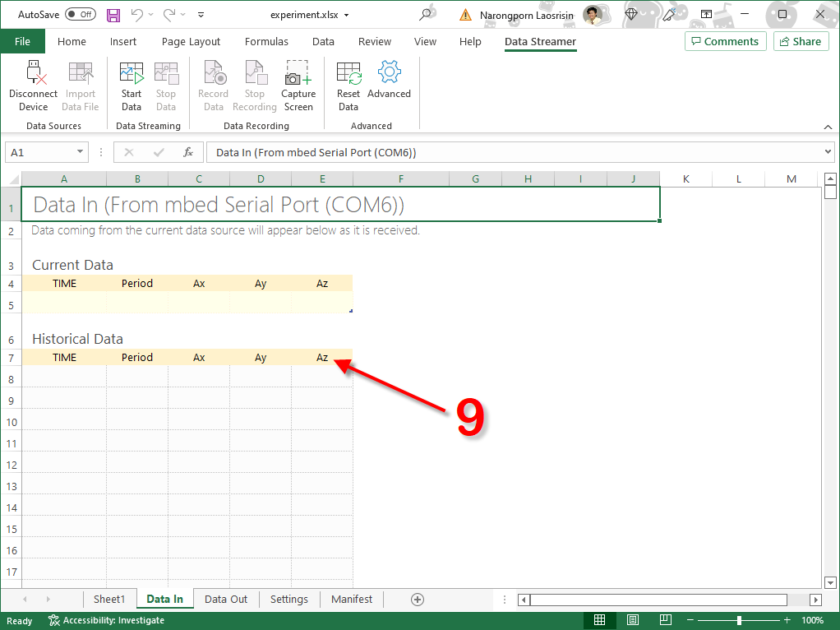Click the user profile picture
The image size is (840, 630).
tap(593, 15)
